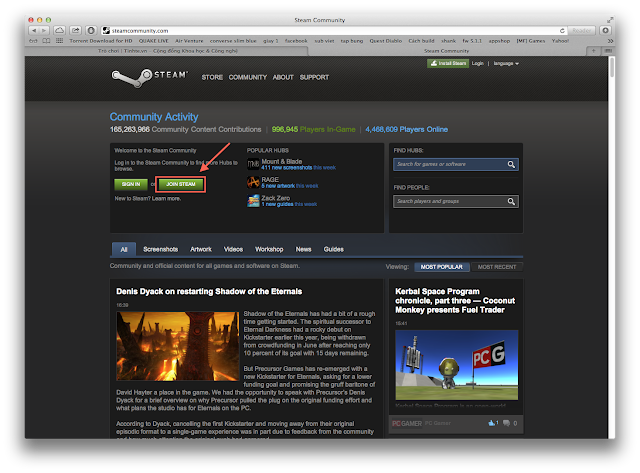
Task: Click the reload page icon in address bar
Action: pyautogui.click(x=562, y=31)
